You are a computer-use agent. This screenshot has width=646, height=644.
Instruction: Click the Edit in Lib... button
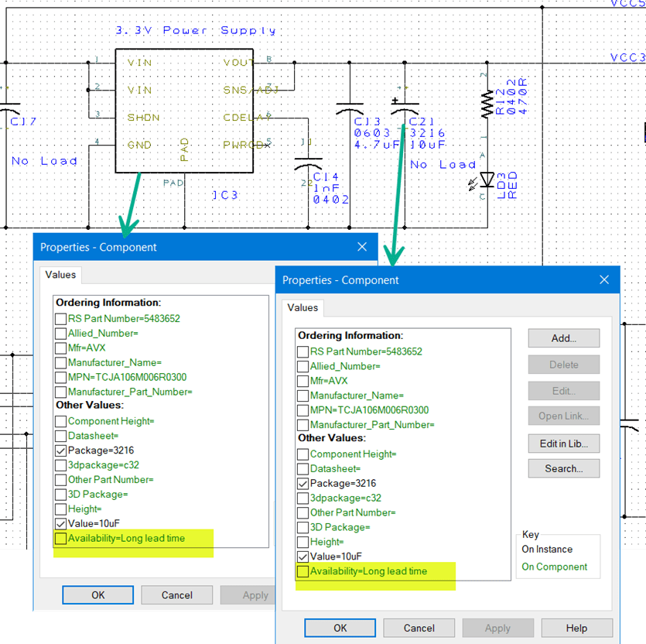tap(563, 444)
